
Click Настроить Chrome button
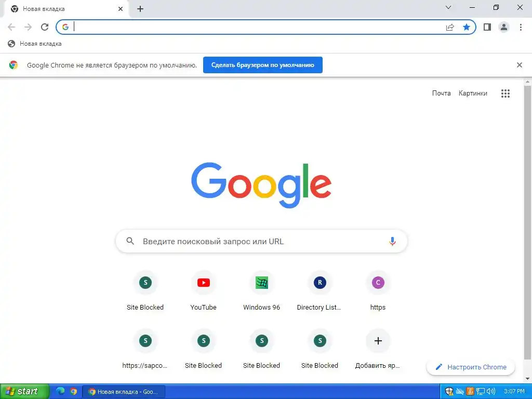point(471,367)
